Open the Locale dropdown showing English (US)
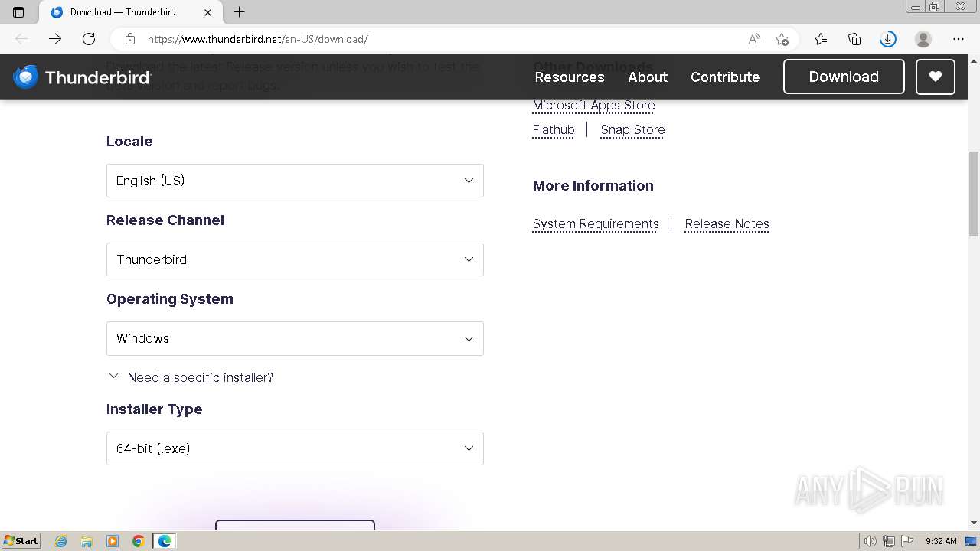The height and width of the screenshot is (551, 980). (x=295, y=181)
